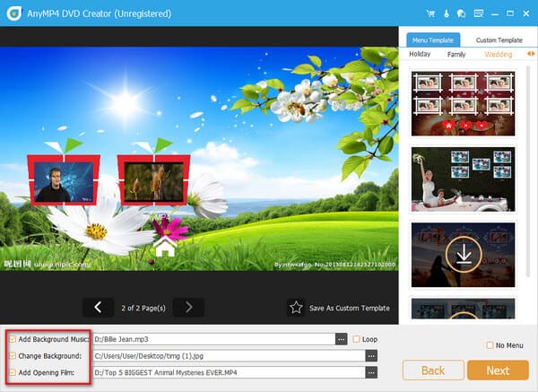This screenshot has height=392, width=538.
Task: Click the star Save As Custom Template icon
Action: 295,308
